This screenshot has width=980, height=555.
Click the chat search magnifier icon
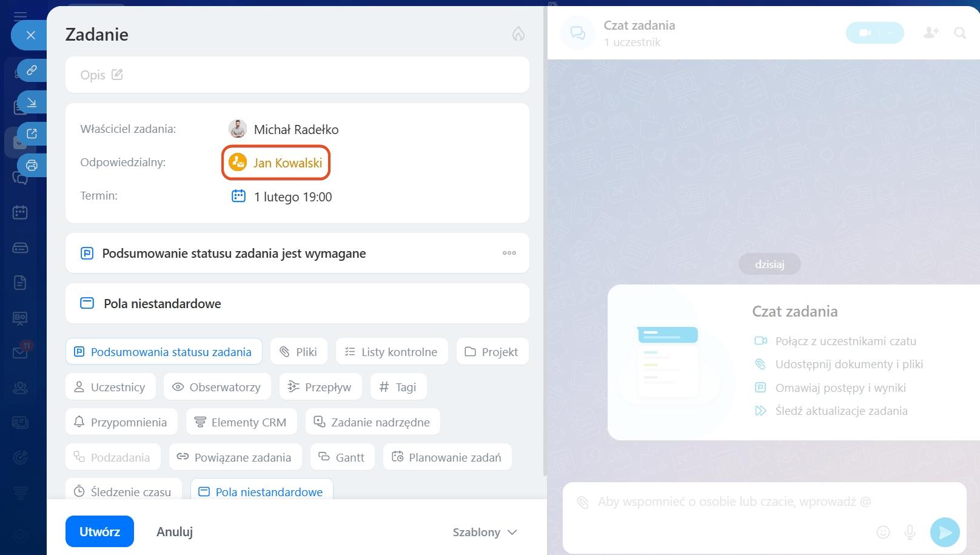point(959,33)
